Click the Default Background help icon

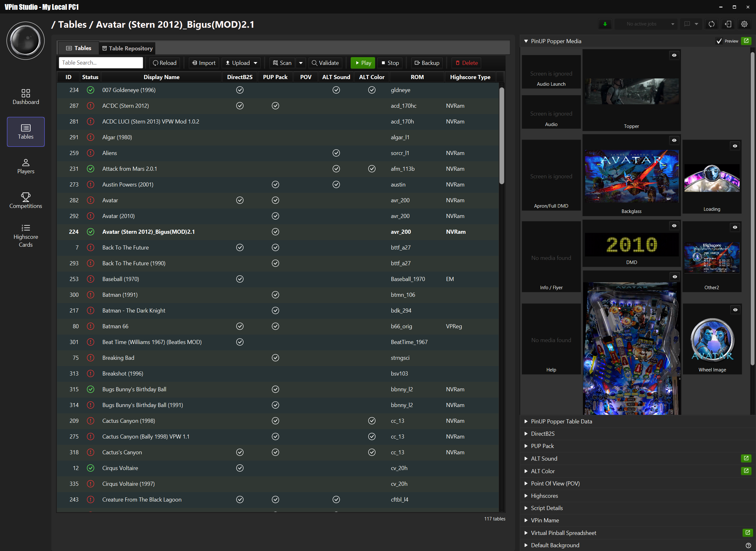[x=748, y=545]
